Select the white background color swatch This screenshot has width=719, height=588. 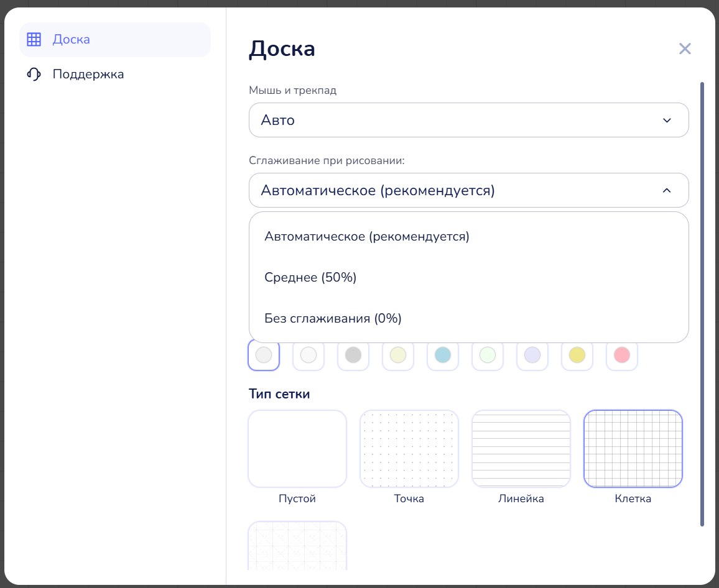pyautogui.click(x=308, y=355)
